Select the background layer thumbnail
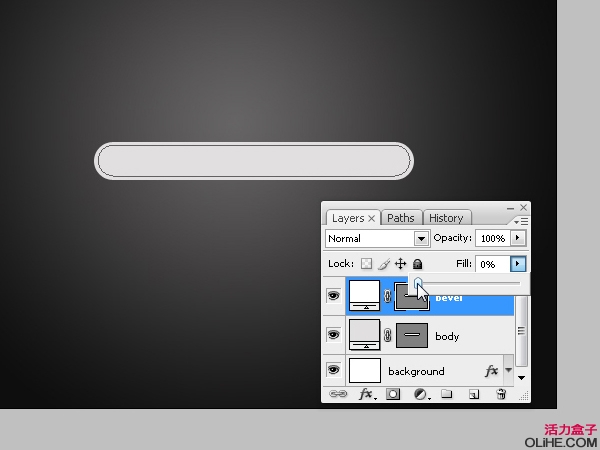Viewport: 600px width, 450px height. [365, 370]
